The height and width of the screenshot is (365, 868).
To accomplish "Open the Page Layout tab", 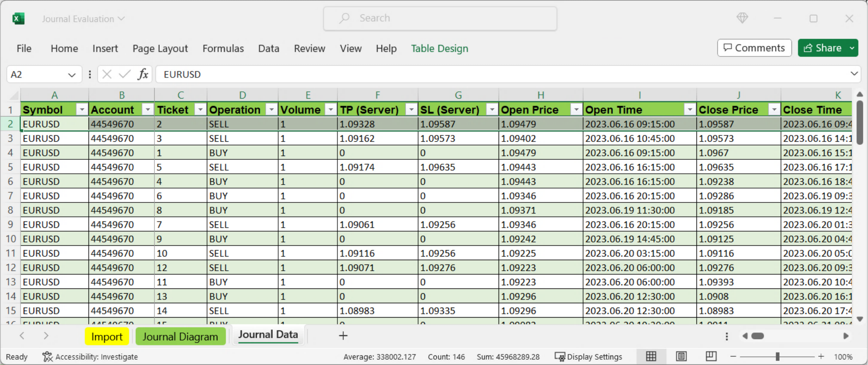I will [x=160, y=48].
